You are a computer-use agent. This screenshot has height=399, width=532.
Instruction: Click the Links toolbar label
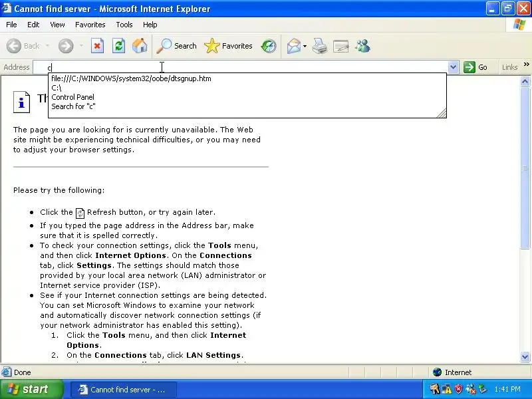[x=509, y=67]
